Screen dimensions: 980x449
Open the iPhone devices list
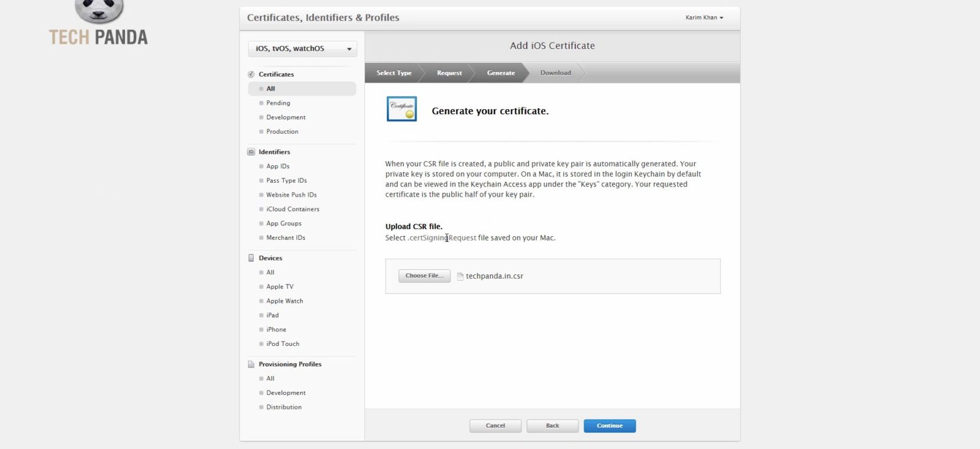pos(276,330)
